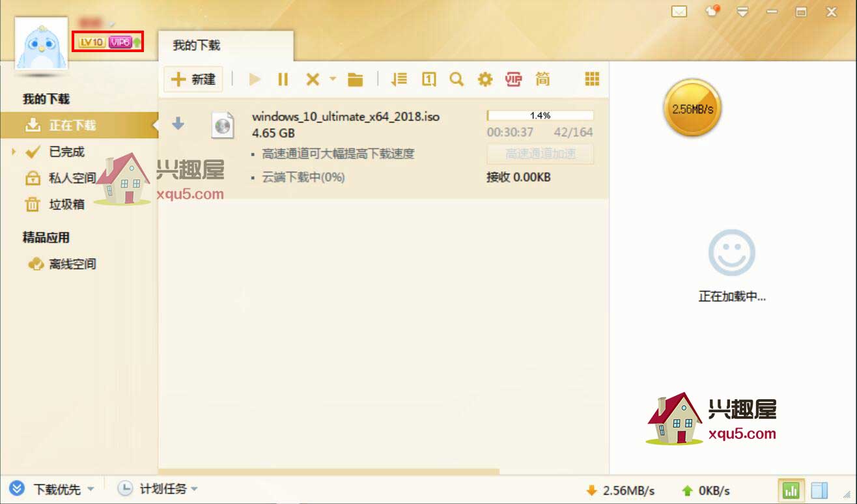Switch to simple mode with 简 icon

click(542, 79)
